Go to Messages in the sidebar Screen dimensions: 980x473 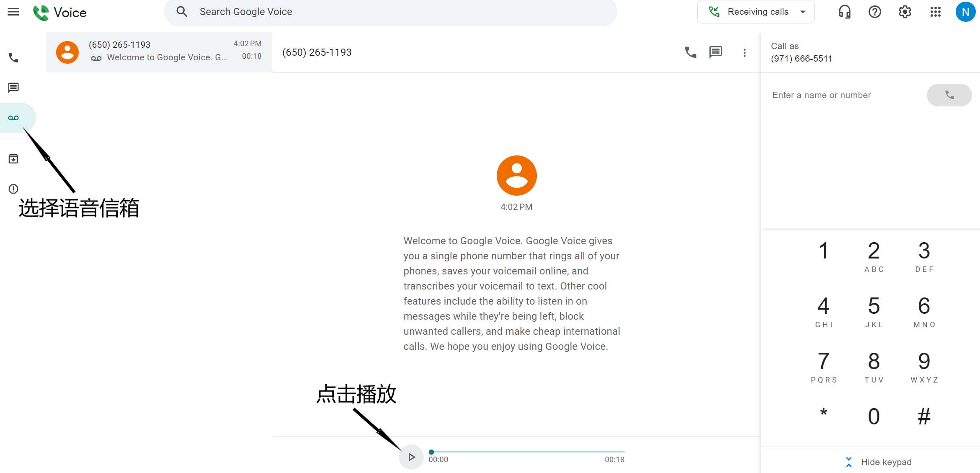coord(13,88)
